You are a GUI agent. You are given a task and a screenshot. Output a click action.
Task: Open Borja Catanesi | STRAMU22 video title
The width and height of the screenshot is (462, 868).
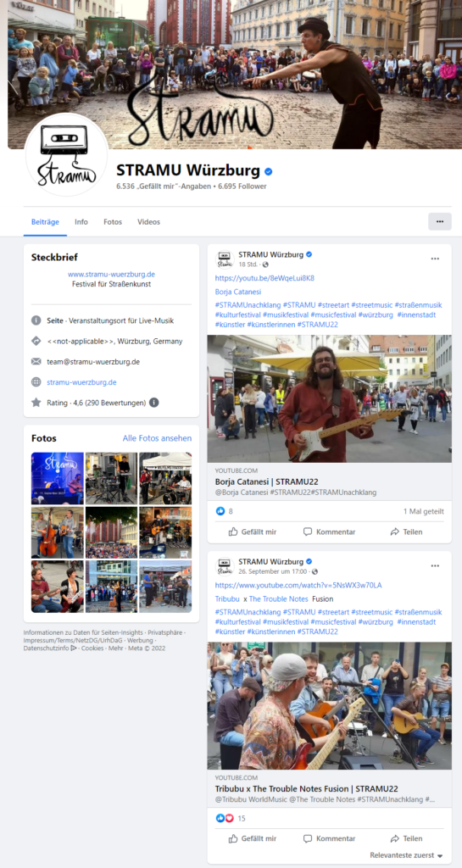(267, 481)
